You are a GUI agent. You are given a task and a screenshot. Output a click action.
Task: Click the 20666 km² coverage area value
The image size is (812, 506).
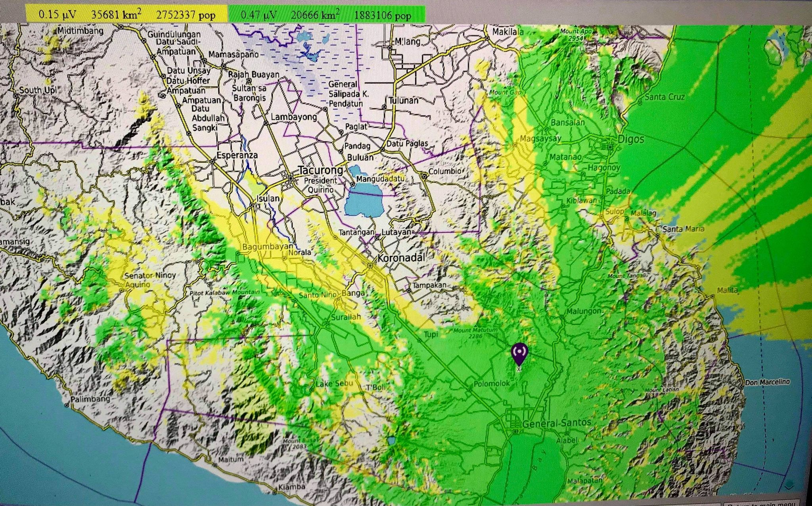pos(315,15)
